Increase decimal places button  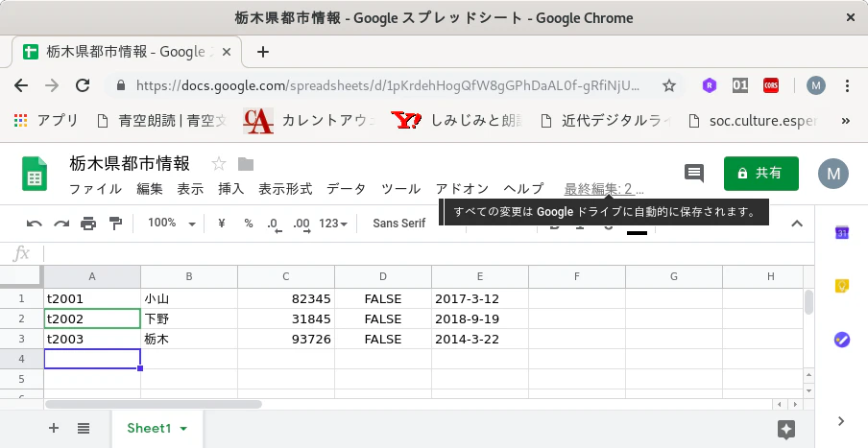click(x=301, y=224)
